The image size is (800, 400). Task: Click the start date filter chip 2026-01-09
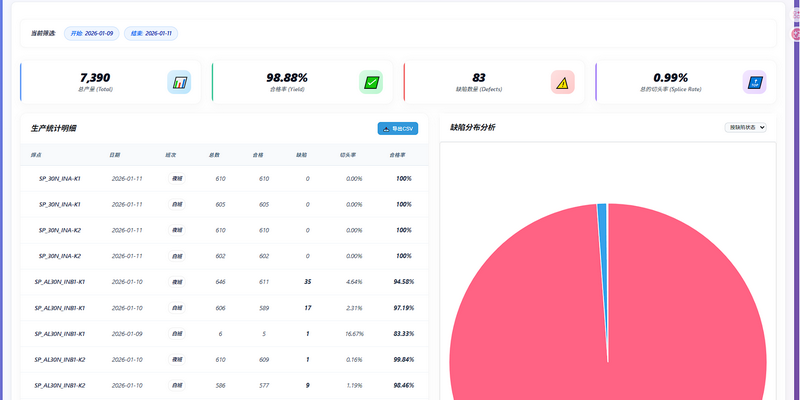(x=92, y=34)
